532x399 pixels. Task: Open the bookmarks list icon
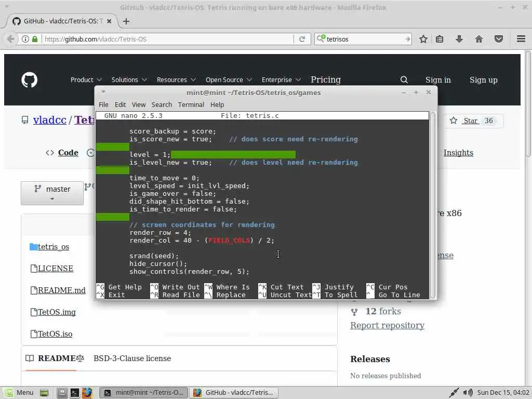(x=440, y=39)
